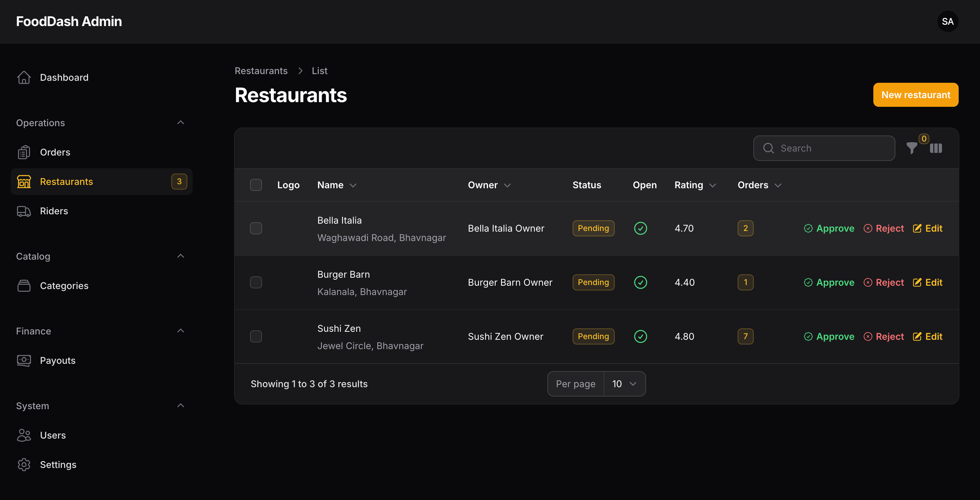Viewport: 980px width, 500px height.
Task: Focus the Search input field
Action: point(824,148)
